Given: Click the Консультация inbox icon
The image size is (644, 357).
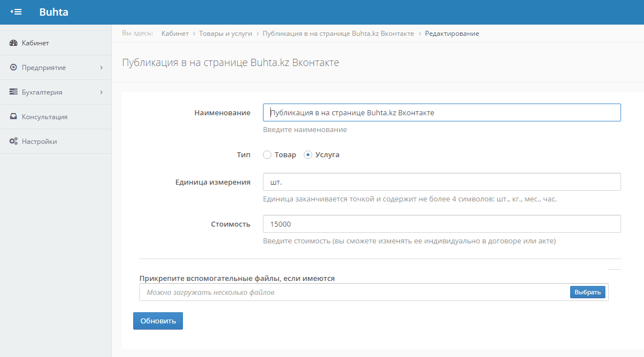Looking at the screenshot, I should tap(13, 116).
